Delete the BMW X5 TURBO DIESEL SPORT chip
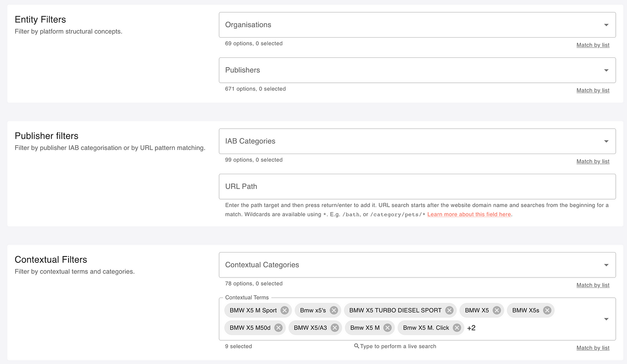Screen dimensions: 627x364 pyautogui.click(x=449, y=310)
